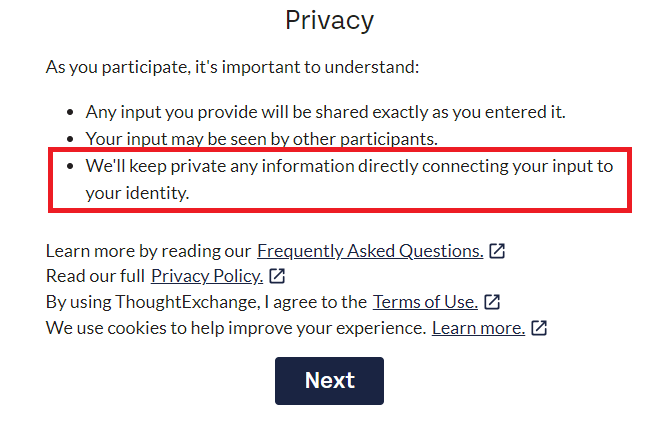Select the 'shared exactly as you entered' bullet
Image resolution: width=656 pixels, height=421 pixels.
click(325, 112)
